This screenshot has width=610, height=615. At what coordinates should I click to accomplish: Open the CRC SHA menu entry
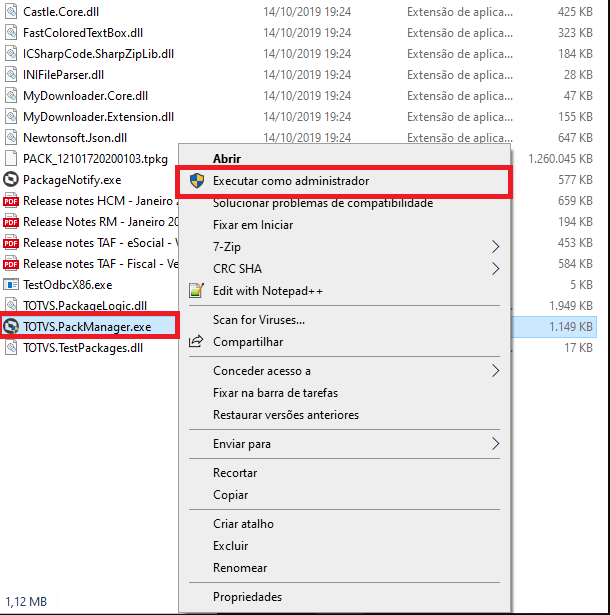(237, 269)
